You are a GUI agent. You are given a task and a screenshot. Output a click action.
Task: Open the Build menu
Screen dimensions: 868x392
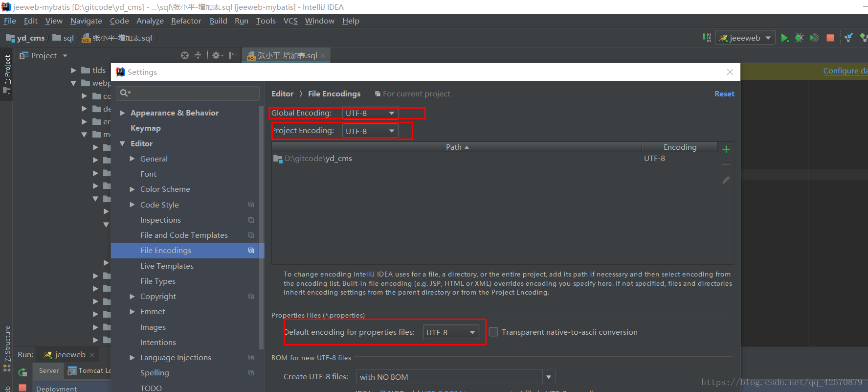click(218, 21)
